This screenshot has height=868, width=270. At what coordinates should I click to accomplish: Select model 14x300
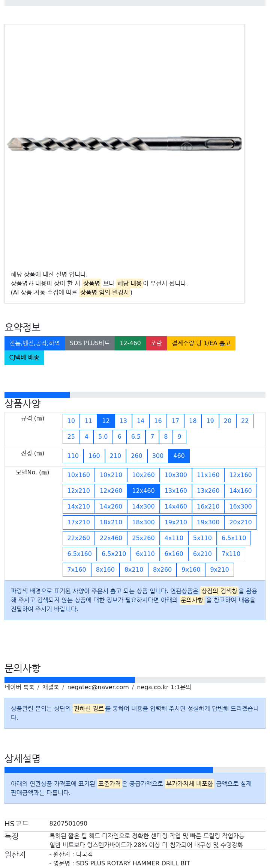[143, 507]
